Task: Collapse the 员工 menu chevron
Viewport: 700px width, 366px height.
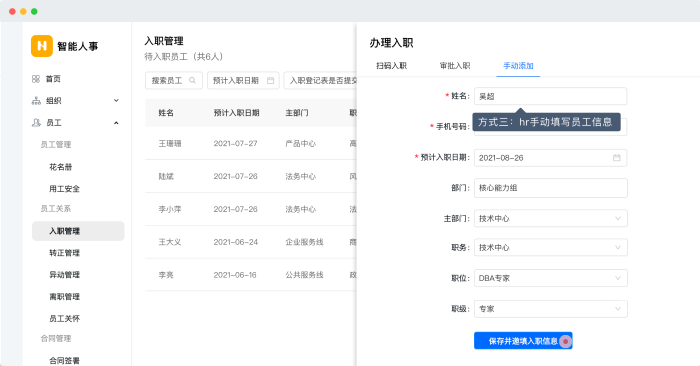Action: point(116,123)
